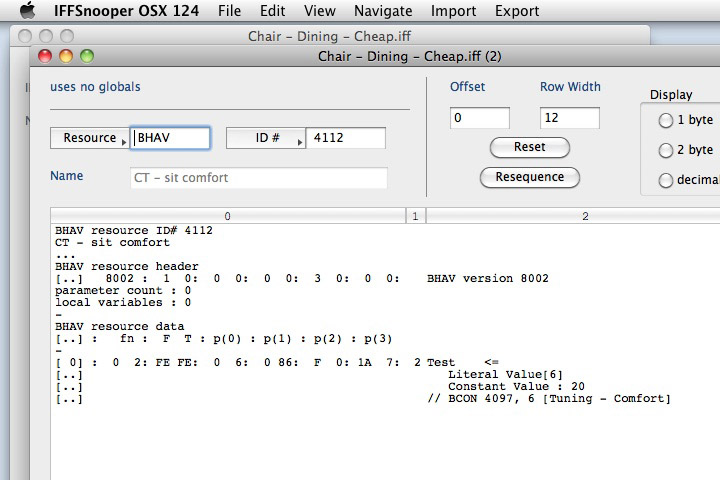Click the 'BHAV resource data' line
Image resolution: width=720 pixels, height=480 pixels.
tap(120, 326)
